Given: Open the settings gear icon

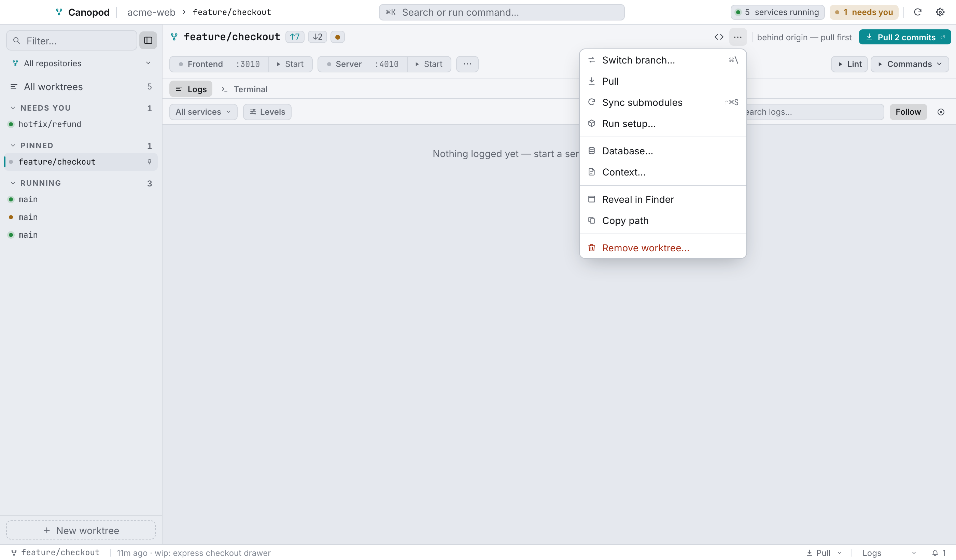Looking at the screenshot, I should [940, 12].
